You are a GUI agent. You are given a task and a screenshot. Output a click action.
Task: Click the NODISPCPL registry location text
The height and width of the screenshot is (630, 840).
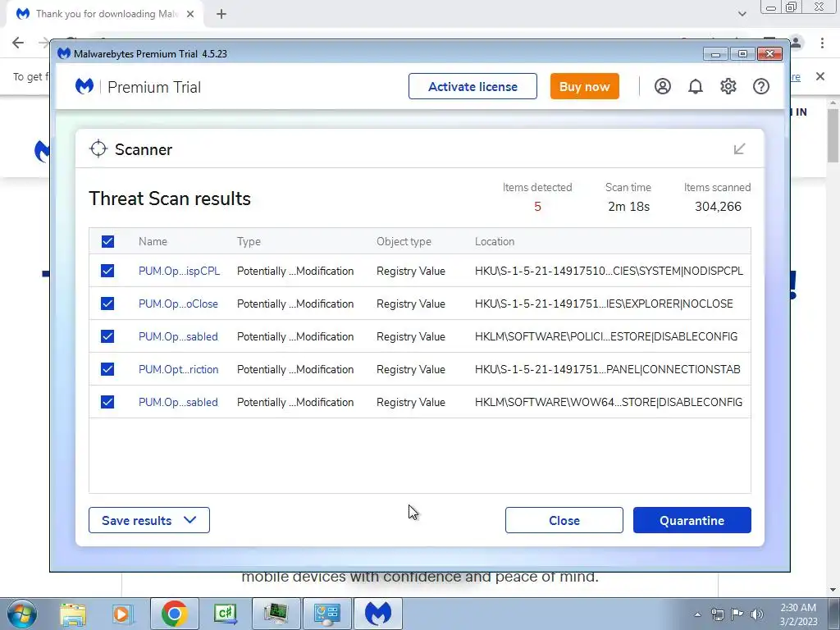coord(609,271)
